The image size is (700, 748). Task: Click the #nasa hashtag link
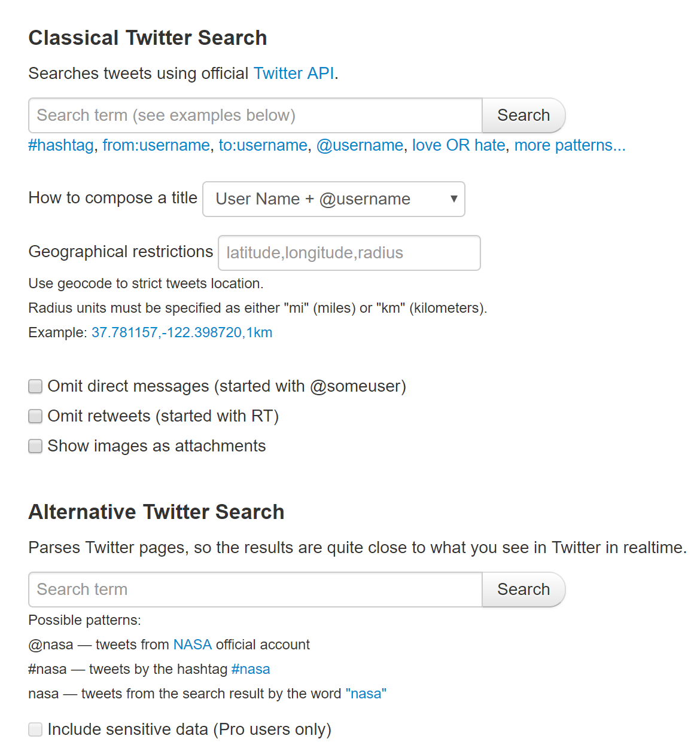[251, 669]
